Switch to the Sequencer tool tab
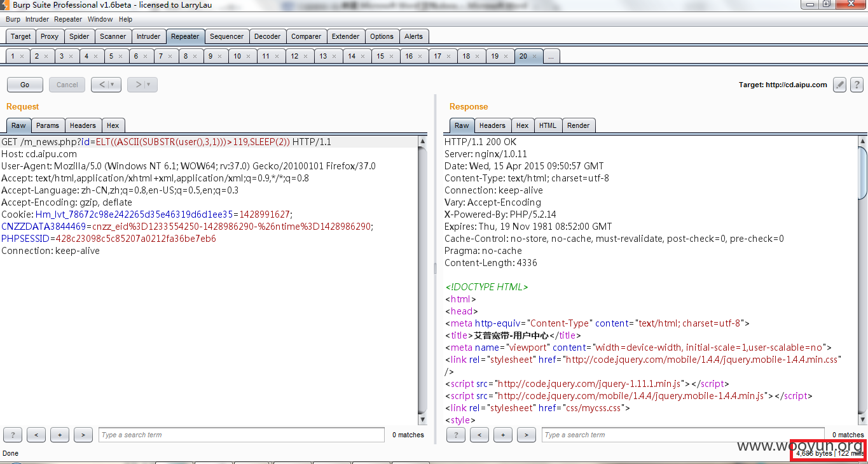The width and height of the screenshot is (868, 464). (226, 36)
